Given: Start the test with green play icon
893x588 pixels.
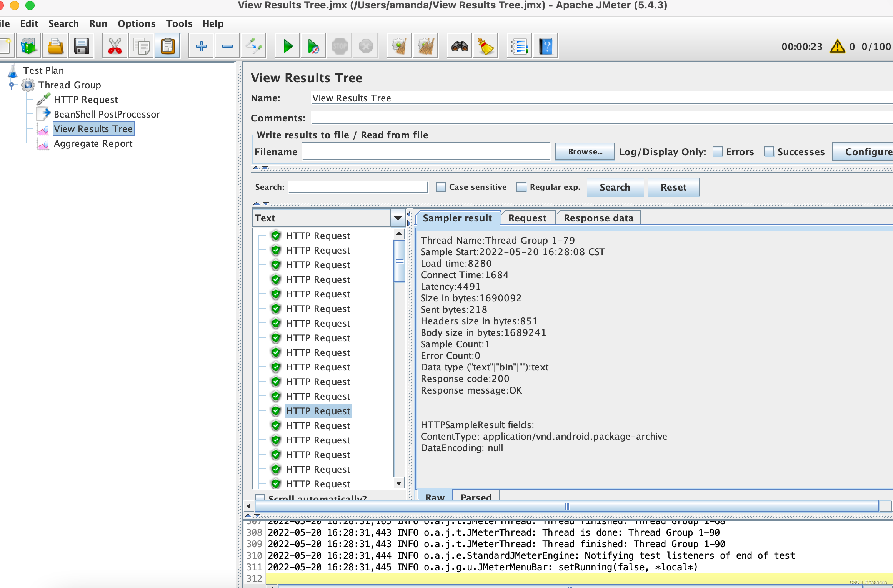Looking at the screenshot, I should 287,46.
